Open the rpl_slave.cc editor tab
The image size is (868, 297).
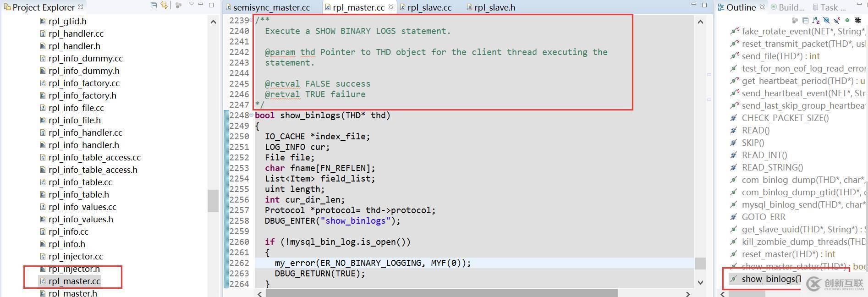(426, 7)
